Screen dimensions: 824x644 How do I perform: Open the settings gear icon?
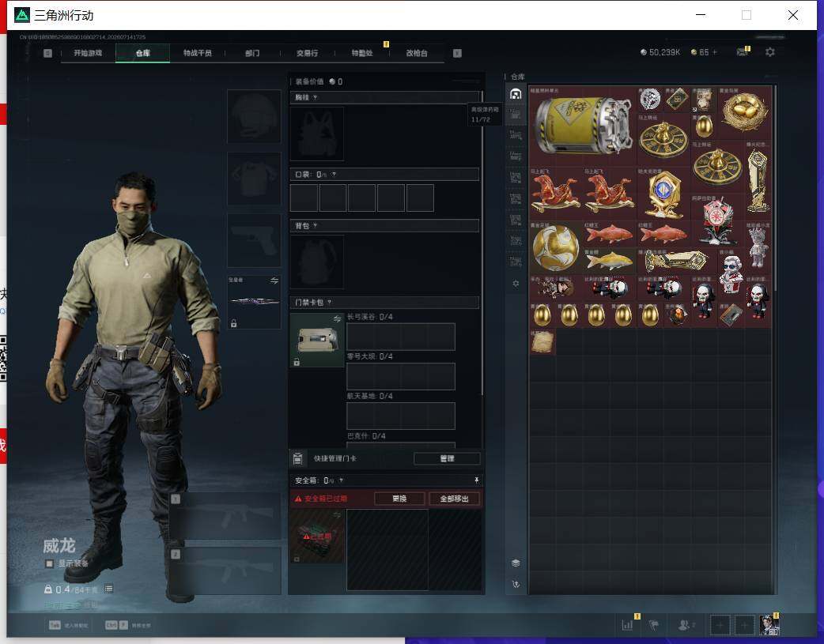tap(770, 52)
